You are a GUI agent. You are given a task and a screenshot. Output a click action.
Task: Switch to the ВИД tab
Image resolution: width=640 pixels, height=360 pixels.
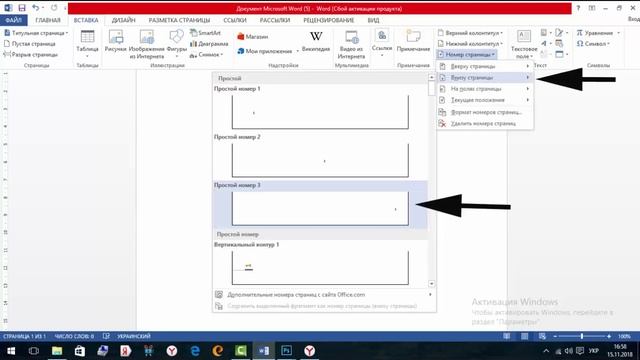373,20
